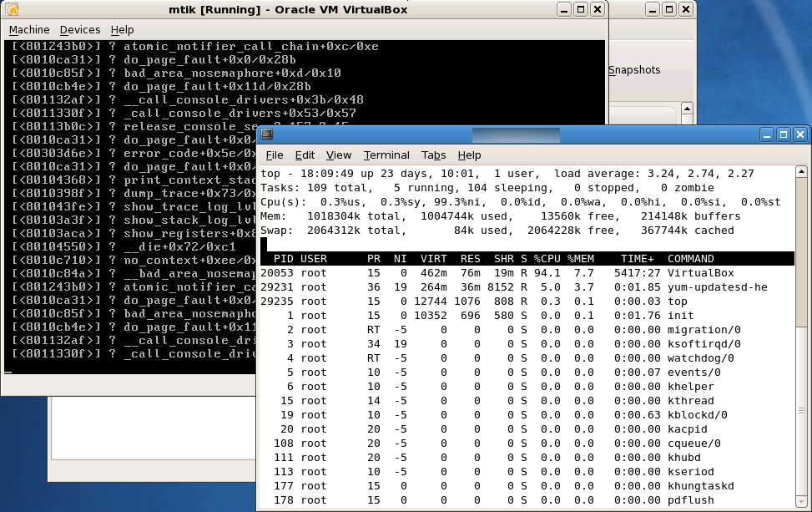
Task: Click the Mem: 1018304k total text
Action: coord(334,216)
